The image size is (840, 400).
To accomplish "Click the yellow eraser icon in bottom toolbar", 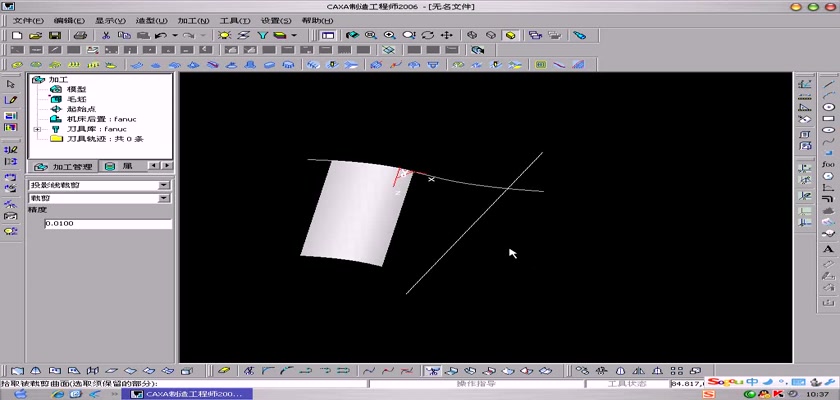I will pyautogui.click(x=224, y=371).
